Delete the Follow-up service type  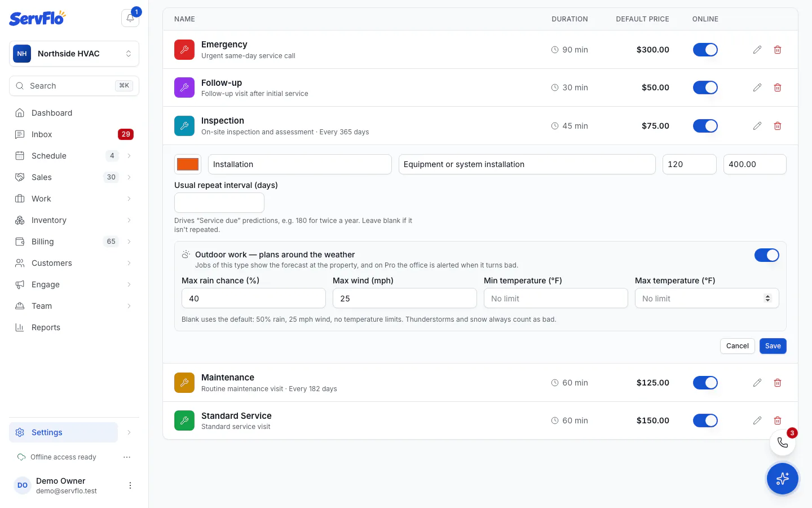[x=778, y=87]
